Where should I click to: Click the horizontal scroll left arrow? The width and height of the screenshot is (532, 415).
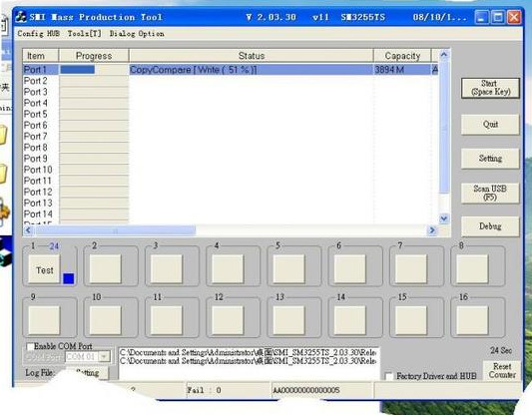(x=28, y=230)
